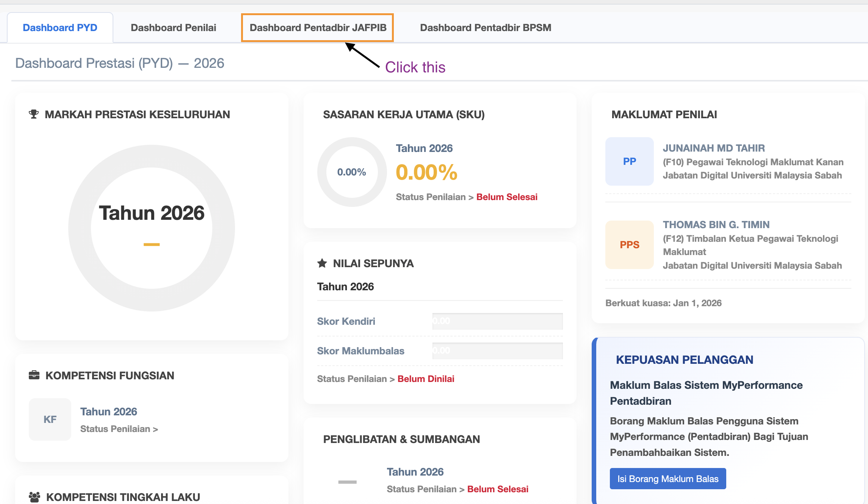
Task: Click the small SKU 0.00% donut chart
Action: (352, 172)
